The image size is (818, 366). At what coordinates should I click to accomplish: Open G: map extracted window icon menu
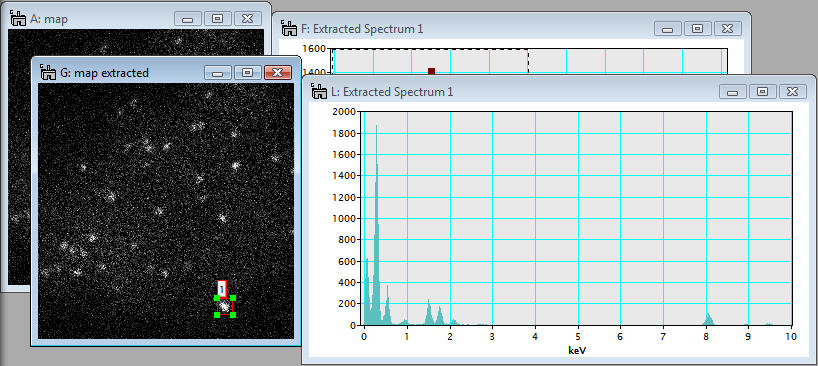[x=49, y=72]
